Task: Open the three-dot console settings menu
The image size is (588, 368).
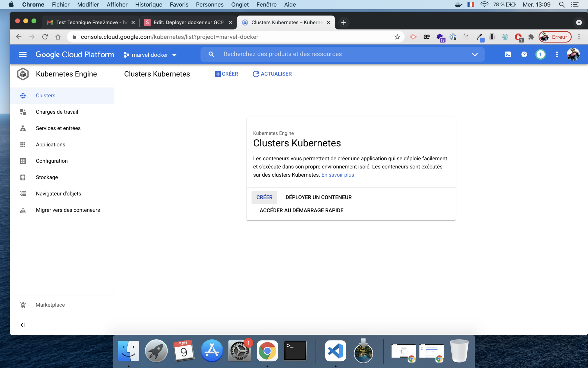Action: (557, 55)
